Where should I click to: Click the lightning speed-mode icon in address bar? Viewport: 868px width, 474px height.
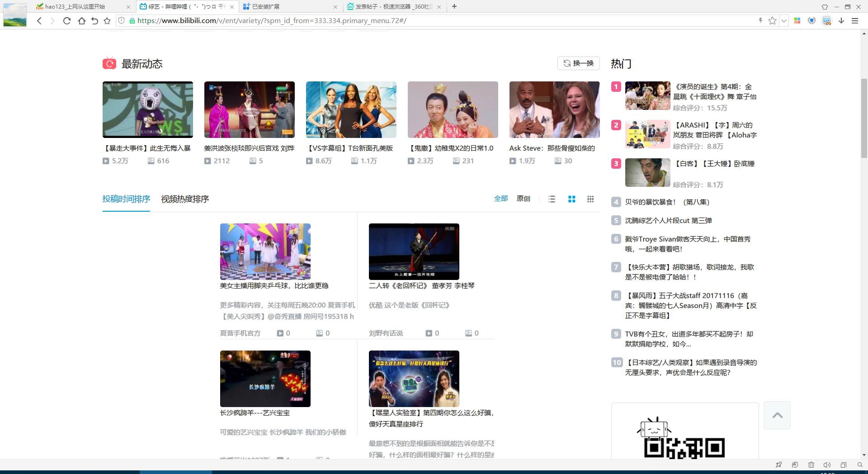(760, 20)
